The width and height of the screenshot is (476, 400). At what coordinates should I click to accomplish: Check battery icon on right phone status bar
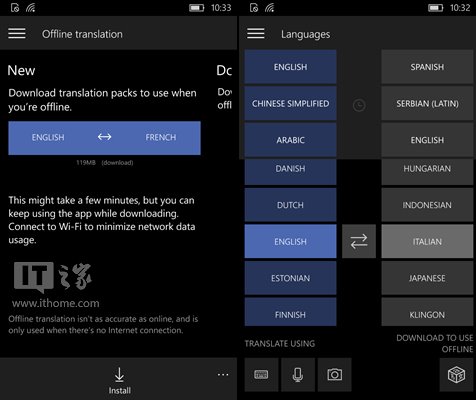tap(435, 8)
